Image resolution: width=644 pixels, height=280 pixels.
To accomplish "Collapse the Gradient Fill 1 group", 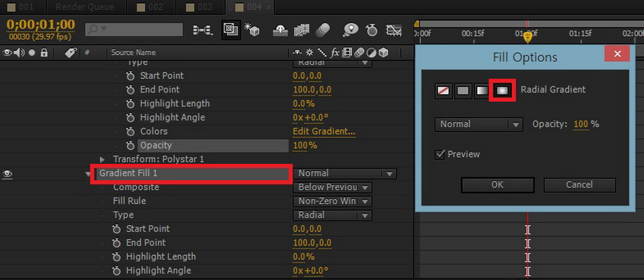I will click(x=88, y=174).
